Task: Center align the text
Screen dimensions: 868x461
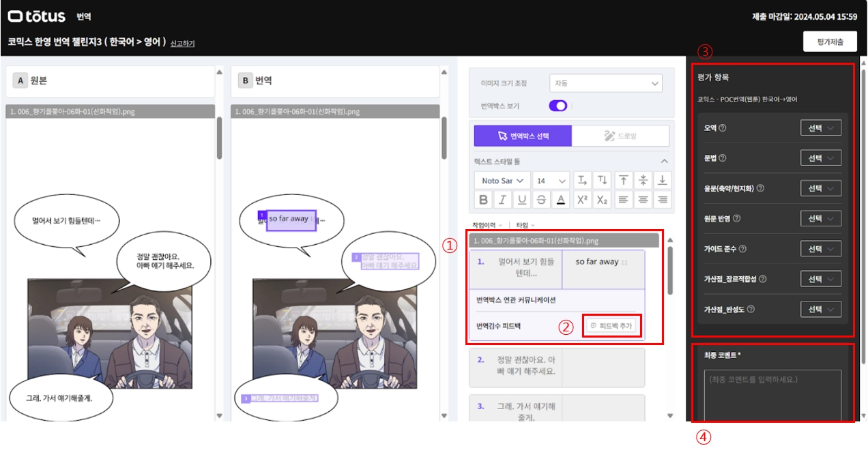Action: 643,200
